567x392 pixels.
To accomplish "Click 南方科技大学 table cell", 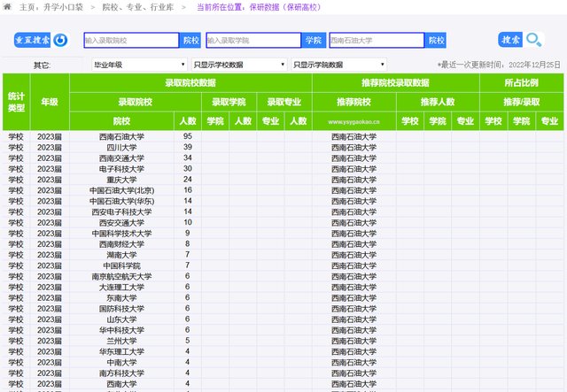I will (121, 373).
